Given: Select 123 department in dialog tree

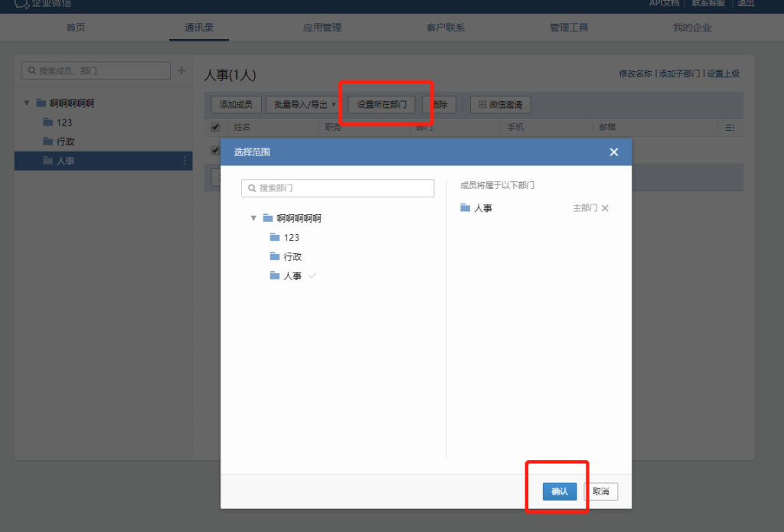Looking at the screenshot, I should pyautogui.click(x=291, y=237).
